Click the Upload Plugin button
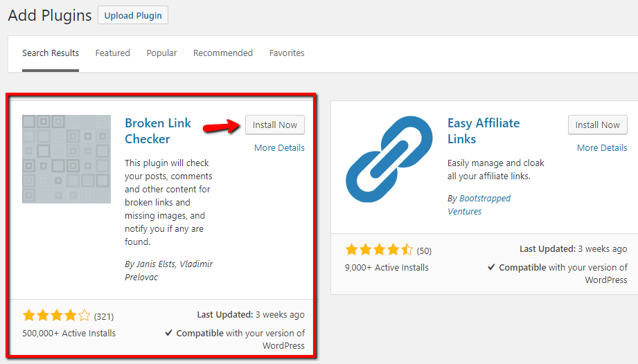Screen dimensions: 638x364 pos(133,15)
